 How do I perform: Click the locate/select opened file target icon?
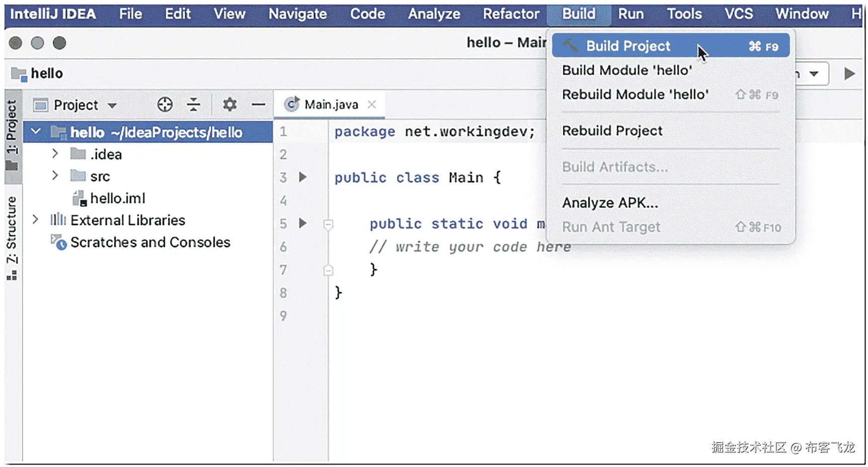click(165, 105)
